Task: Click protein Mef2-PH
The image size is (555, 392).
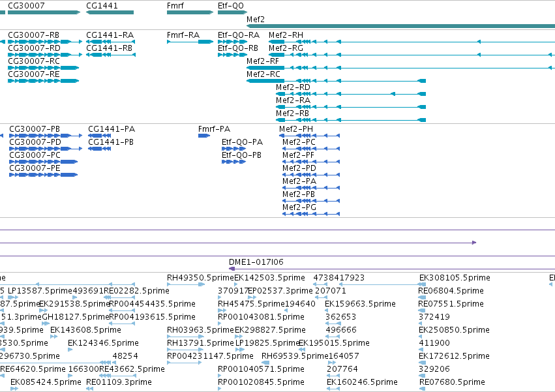Action: tap(309, 136)
